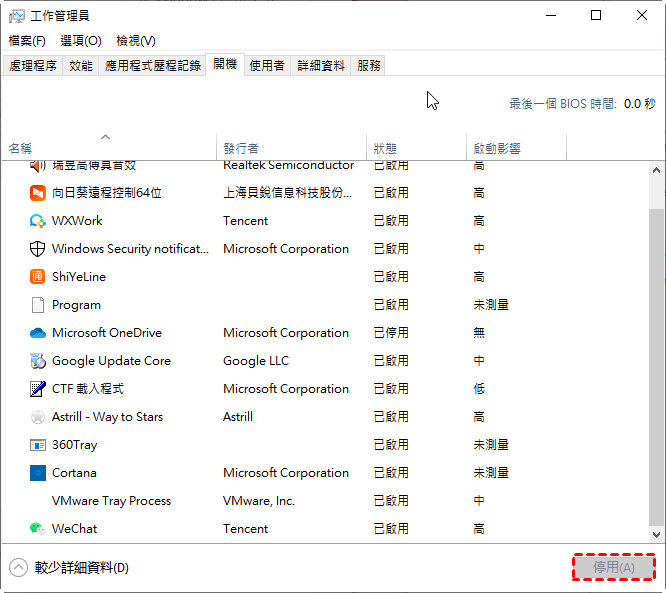The width and height of the screenshot is (666, 593).
Task: Click the 360Tray icon
Action: point(37,445)
